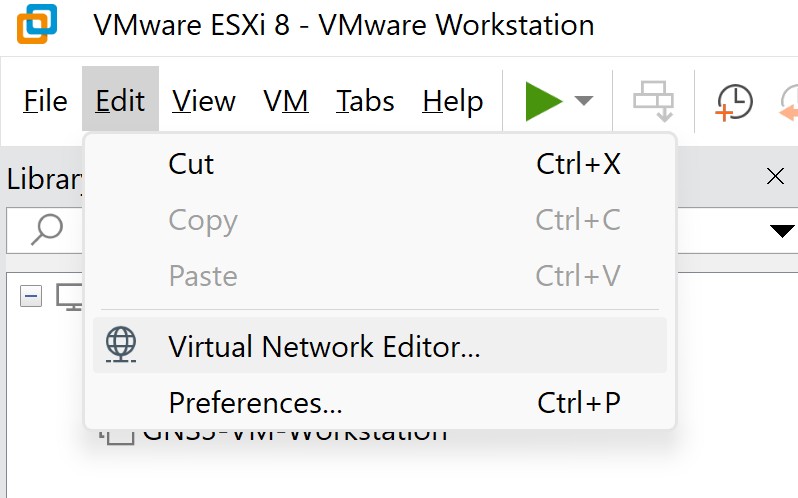Click the Take Snapshot clock icon
Image resolution: width=798 pixels, height=498 pixels.
pyautogui.click(x=735, y=102)
